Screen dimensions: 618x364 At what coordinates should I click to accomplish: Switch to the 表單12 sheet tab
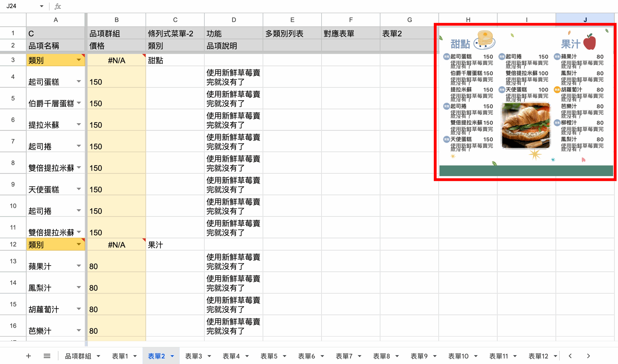(538, 356)
